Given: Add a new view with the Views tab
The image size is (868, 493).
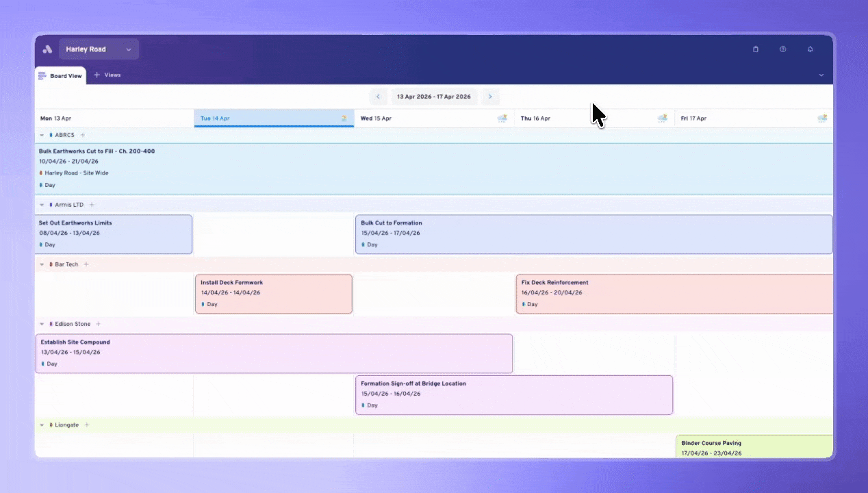Looking at the screenshot, I should click(x=107, y=75).
